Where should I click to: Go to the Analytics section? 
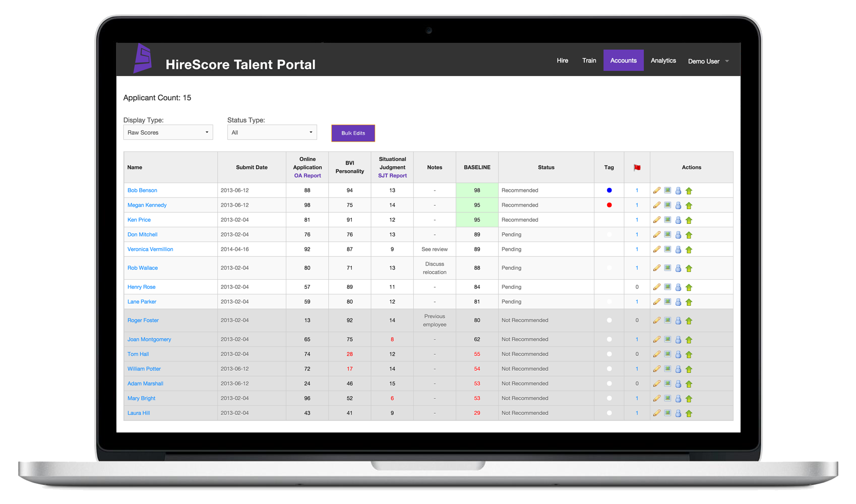coord(663,60)
